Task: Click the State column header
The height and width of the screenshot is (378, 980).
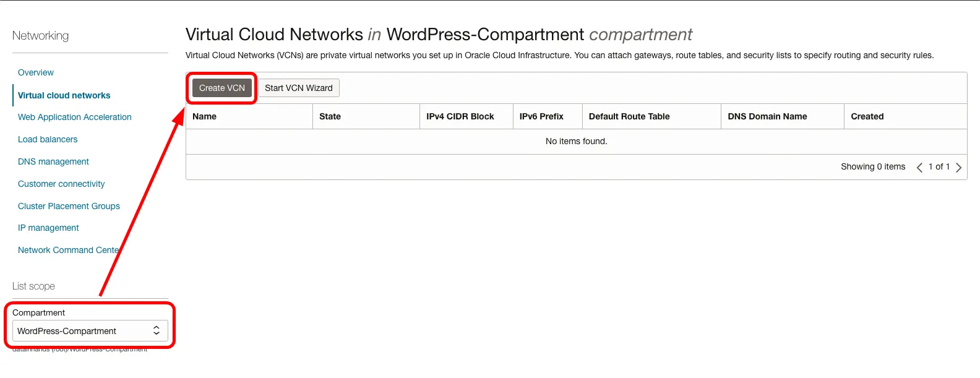Action: (x=330, y=116)
